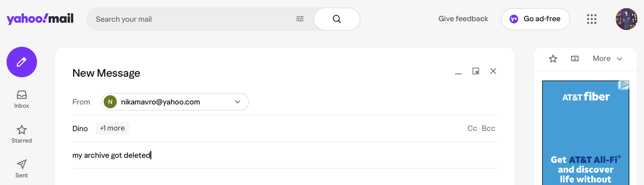Toggle compose window to pop-out size

click(476, 71)
